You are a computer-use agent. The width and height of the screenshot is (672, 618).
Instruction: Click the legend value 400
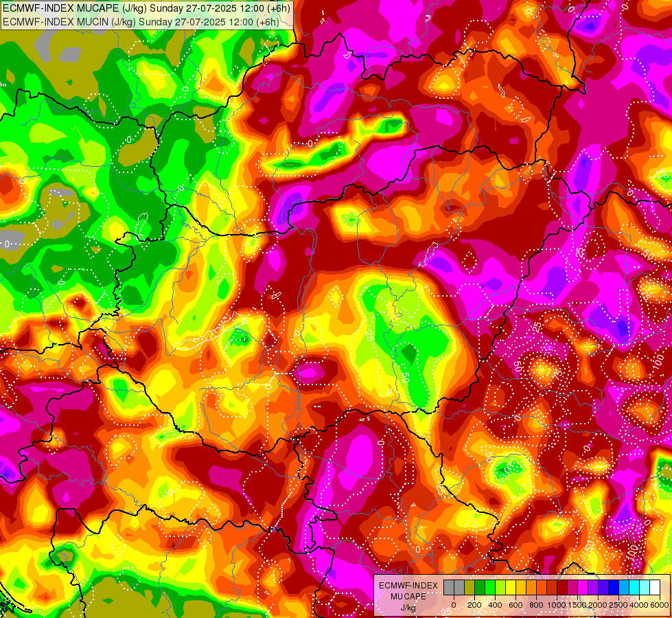(495, 605)
